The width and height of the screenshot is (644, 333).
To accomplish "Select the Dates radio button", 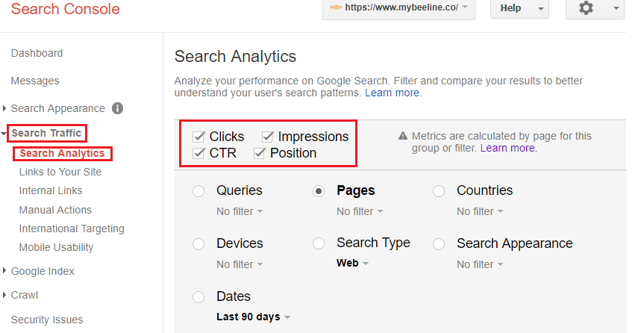I will 198,297.
